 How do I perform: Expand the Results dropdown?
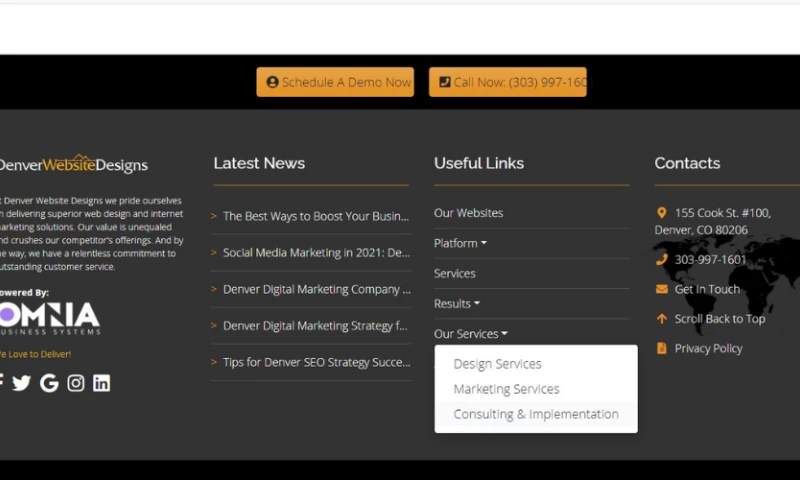[x=456, y=303]
